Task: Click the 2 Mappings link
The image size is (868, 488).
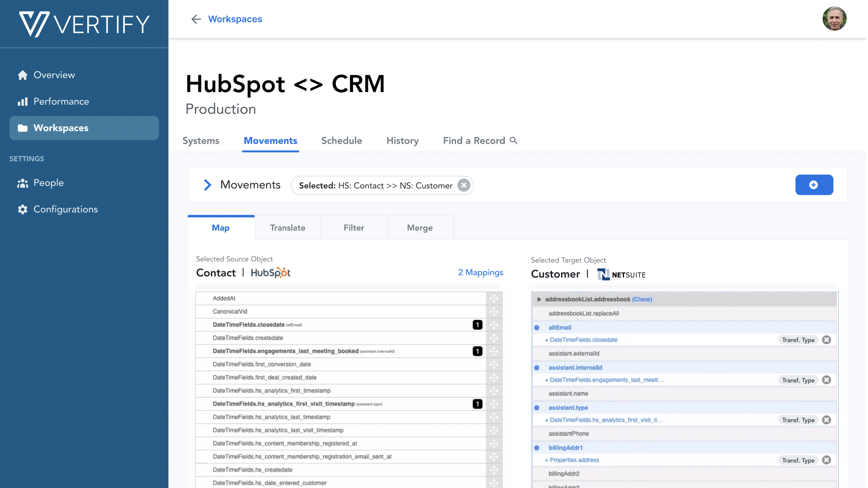Action: pos(480,272)
